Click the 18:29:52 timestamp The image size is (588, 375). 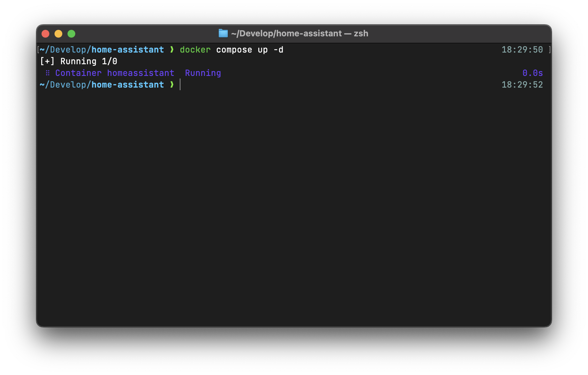click(522, 85)
